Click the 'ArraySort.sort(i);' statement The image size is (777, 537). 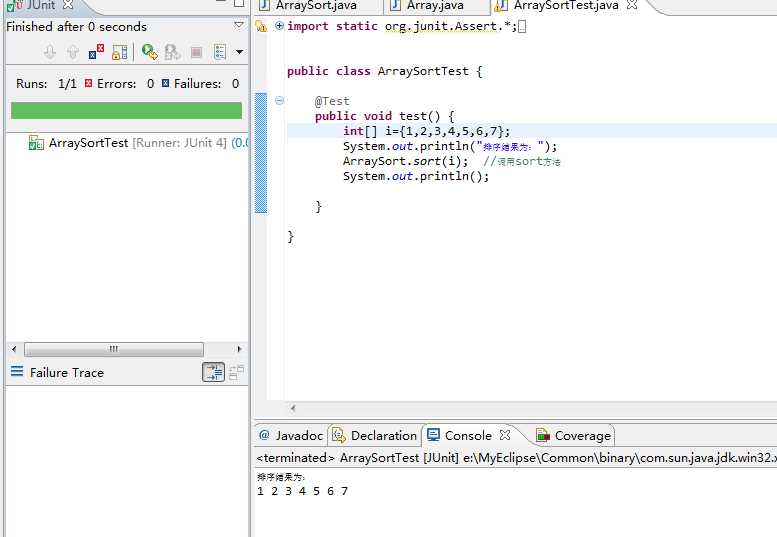(x=405, y=161)
